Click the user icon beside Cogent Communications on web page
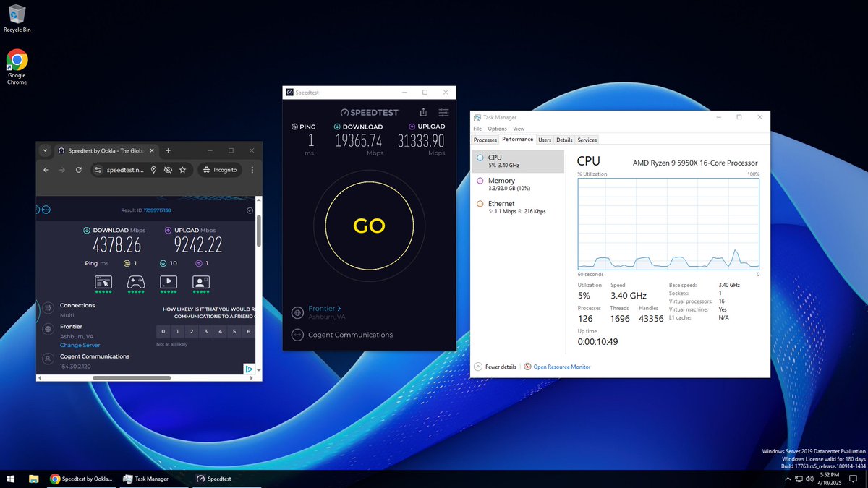Screen dimensions: 868x488 [48, 359]
